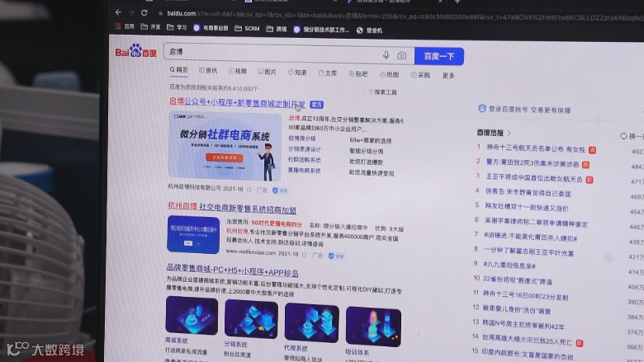Viewport: 644px width, 362px height.
Task: Reload the page with the refresh icon
Action: (144, 12)
